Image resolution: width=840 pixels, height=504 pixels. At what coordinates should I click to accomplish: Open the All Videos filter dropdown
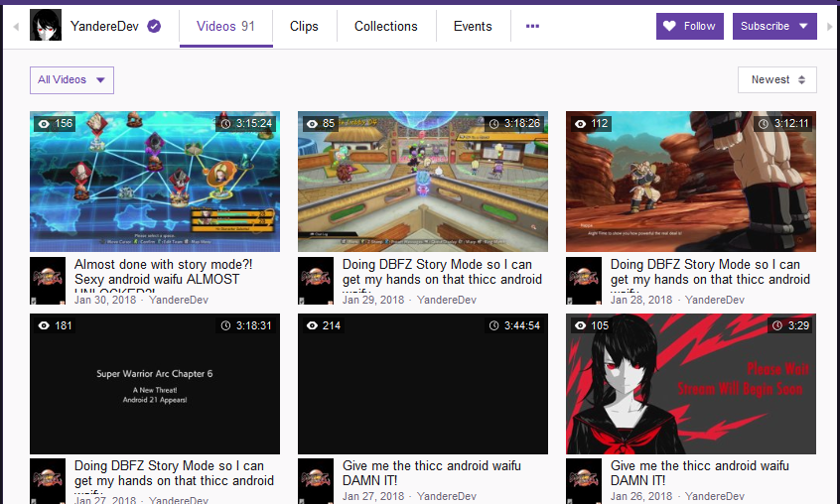click(x=71, y=79)
